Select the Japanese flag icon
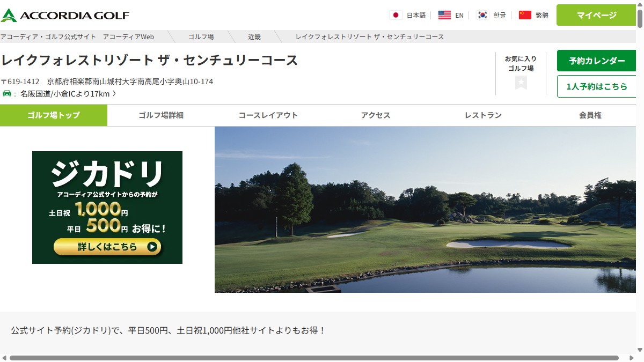 click(396, 15)
